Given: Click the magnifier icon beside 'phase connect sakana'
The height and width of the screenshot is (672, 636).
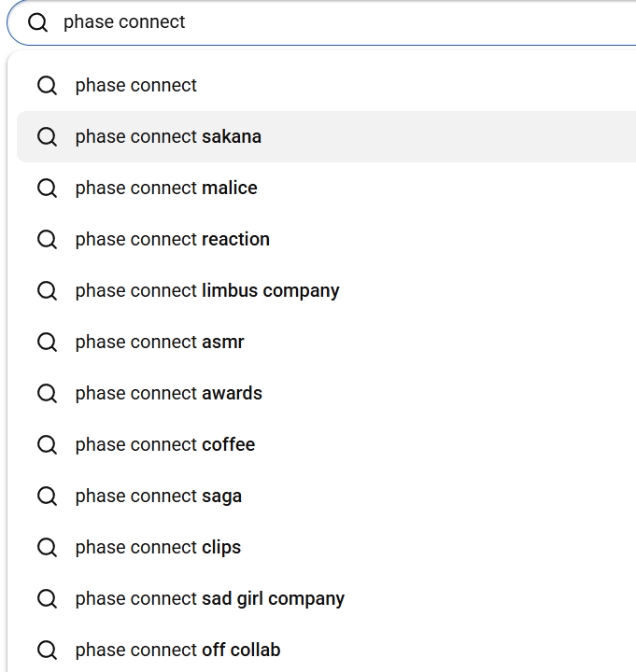Looking at the screenshot, I should (x=47, y=137).
